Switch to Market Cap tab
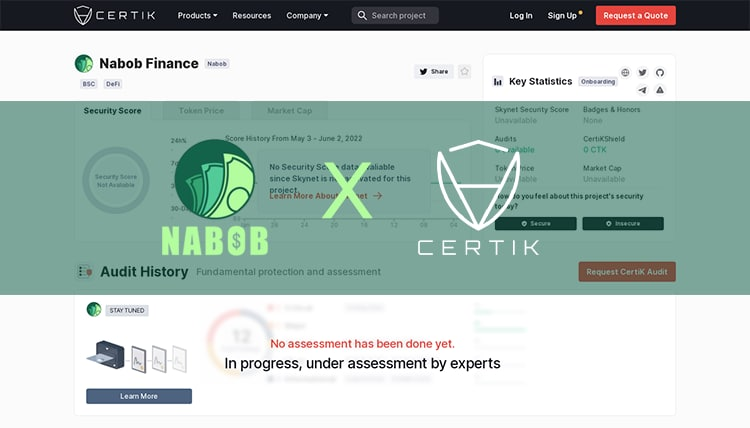The image size is (750, 428). [x=289, y=110]
